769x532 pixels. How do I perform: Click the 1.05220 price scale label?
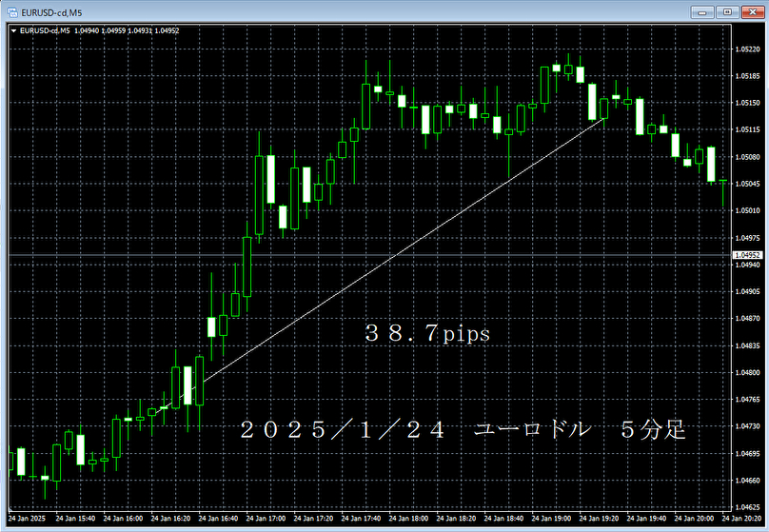tap(747, 49)
